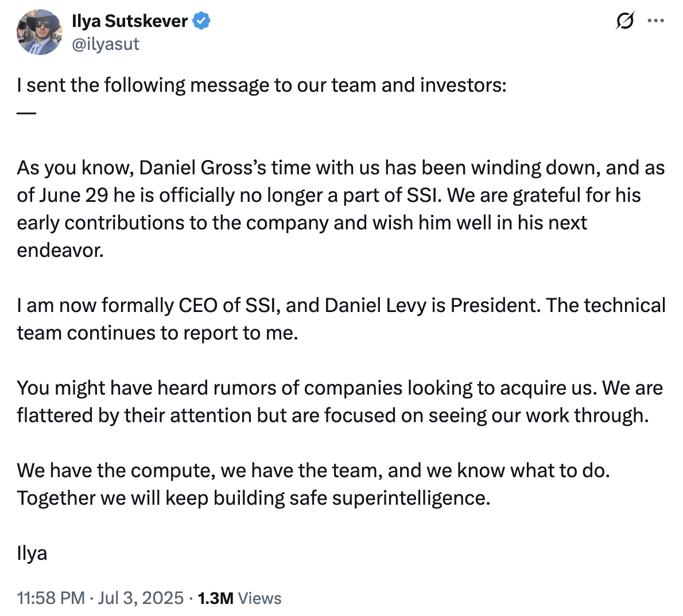Viewport: 683px width, 616px height.
Task: Open the three-dot more options menu
Action: tap(655, 21)
